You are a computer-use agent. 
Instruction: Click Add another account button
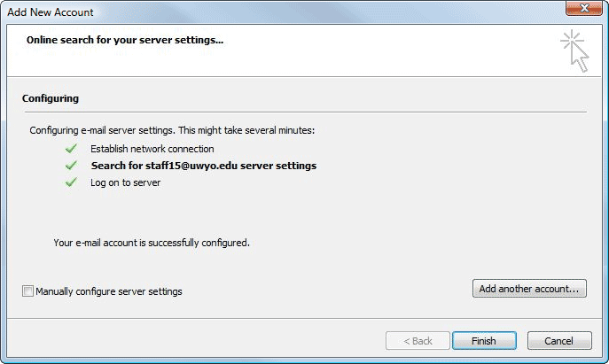tap(529, 289)
